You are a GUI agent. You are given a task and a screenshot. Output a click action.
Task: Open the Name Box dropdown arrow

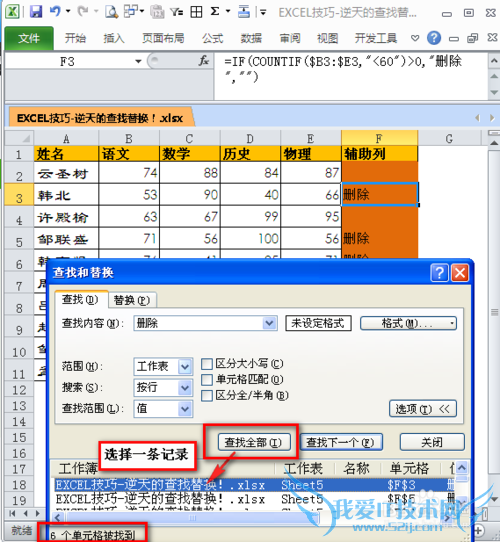point(138,62)
